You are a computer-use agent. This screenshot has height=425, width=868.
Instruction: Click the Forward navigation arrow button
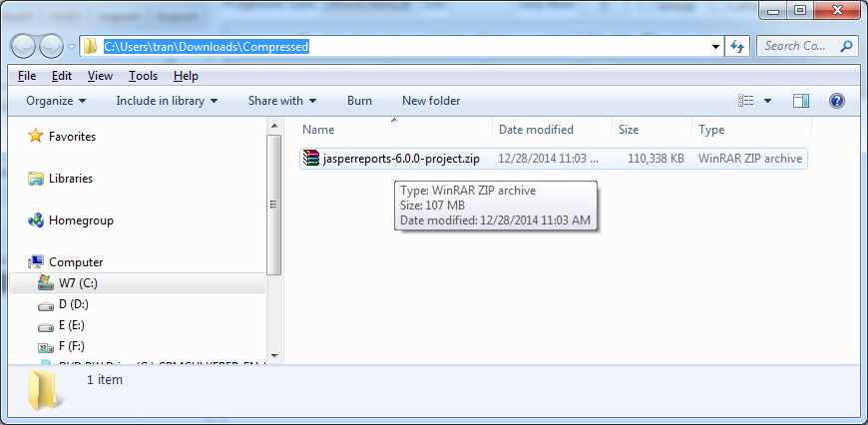click(52, 47)
